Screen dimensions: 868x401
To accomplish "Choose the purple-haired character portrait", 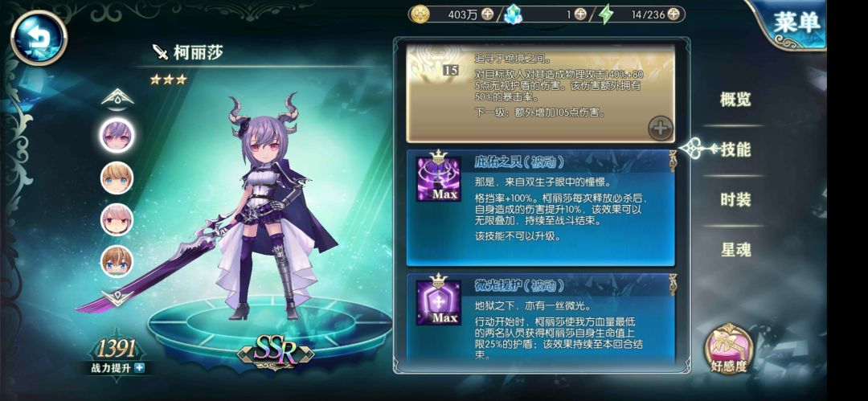I will tap(117, 136).
